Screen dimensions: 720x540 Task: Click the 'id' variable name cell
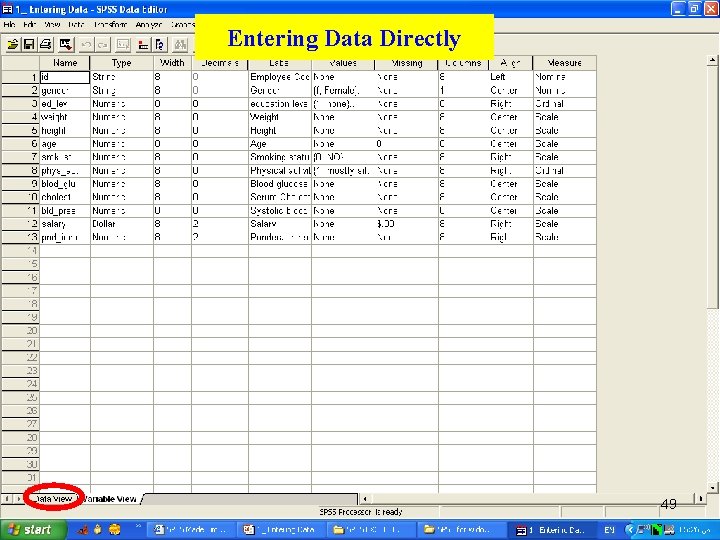tap(65, 77)
